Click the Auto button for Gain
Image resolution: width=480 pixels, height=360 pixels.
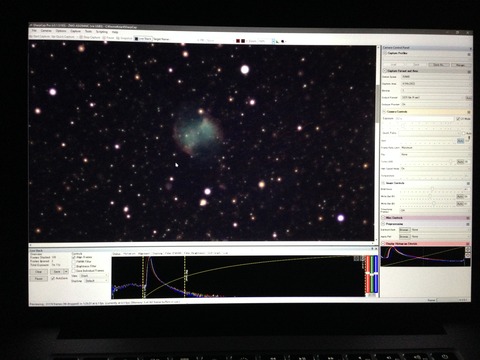(460, 141)
